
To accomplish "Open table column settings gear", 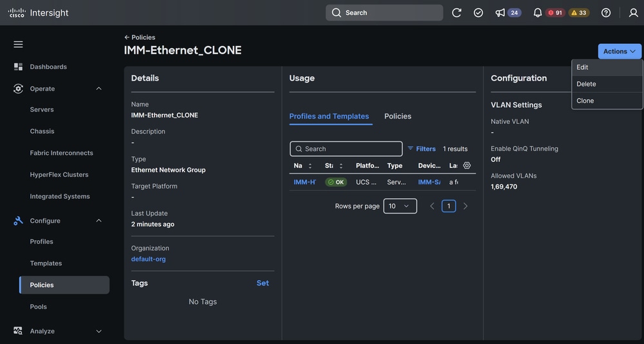I will tap(467, 166).
